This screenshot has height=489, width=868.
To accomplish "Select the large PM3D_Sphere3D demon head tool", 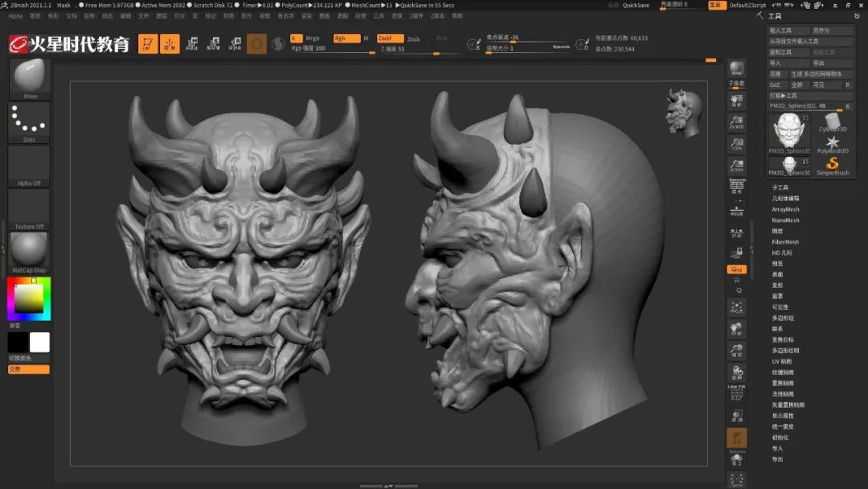I will tap(789, 133).
